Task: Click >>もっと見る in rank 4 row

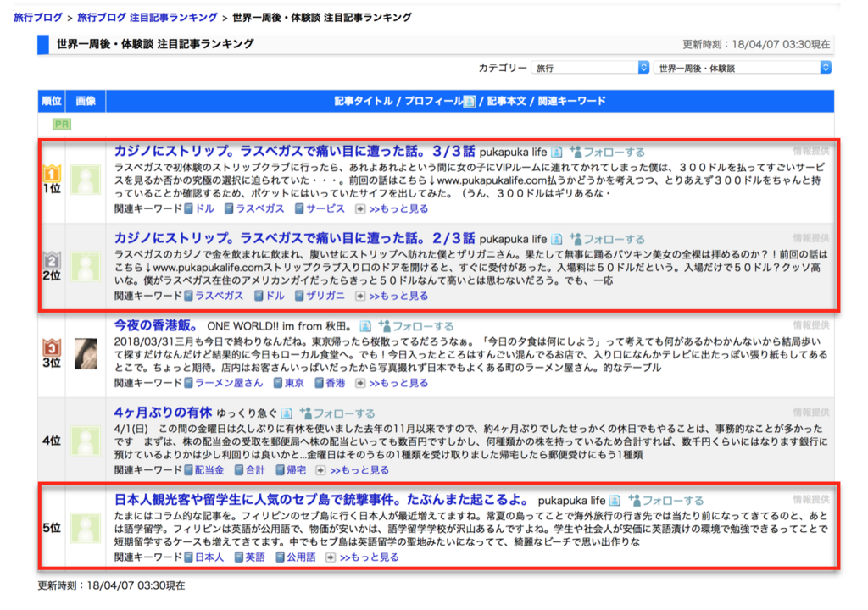Action: coord(359,470)
